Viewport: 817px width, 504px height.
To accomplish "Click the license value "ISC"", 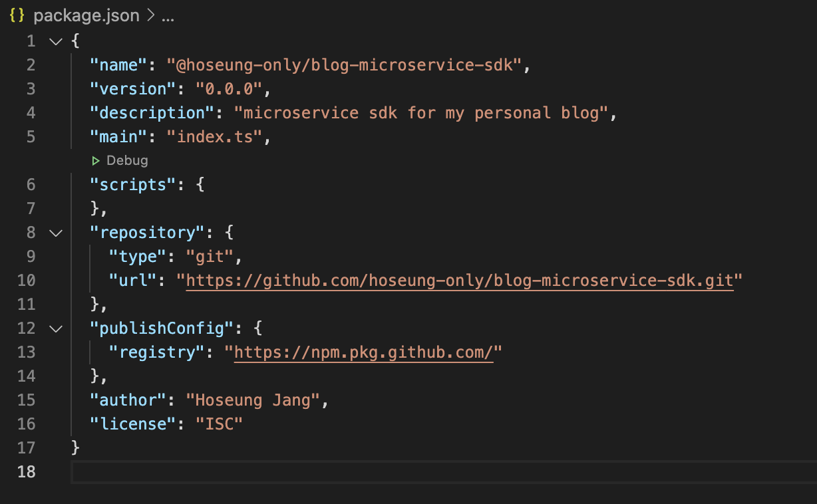I will (219, 424).
